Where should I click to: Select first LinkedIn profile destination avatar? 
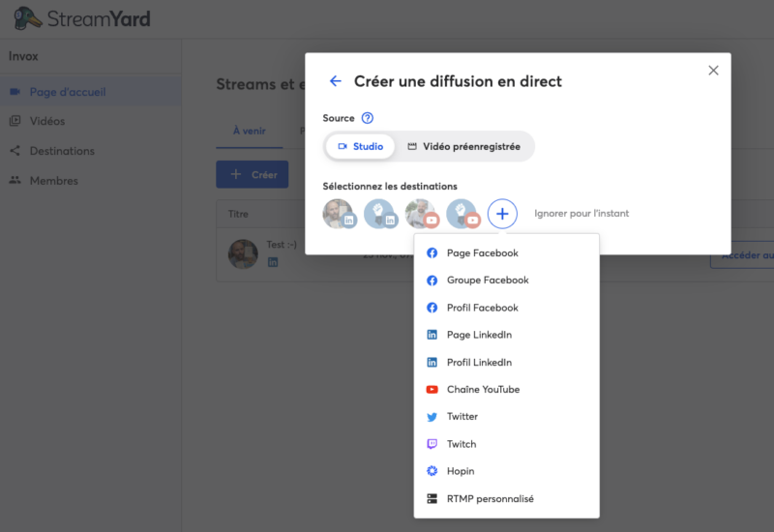339,214
